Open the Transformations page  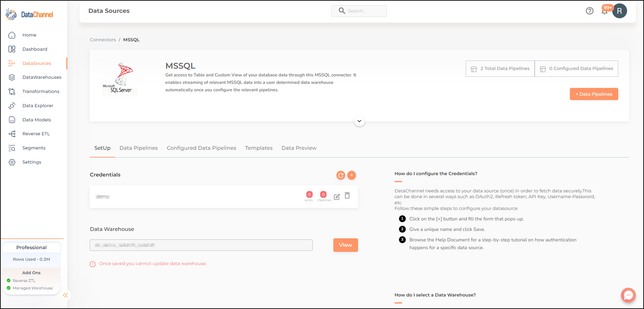tap(41, 91)
